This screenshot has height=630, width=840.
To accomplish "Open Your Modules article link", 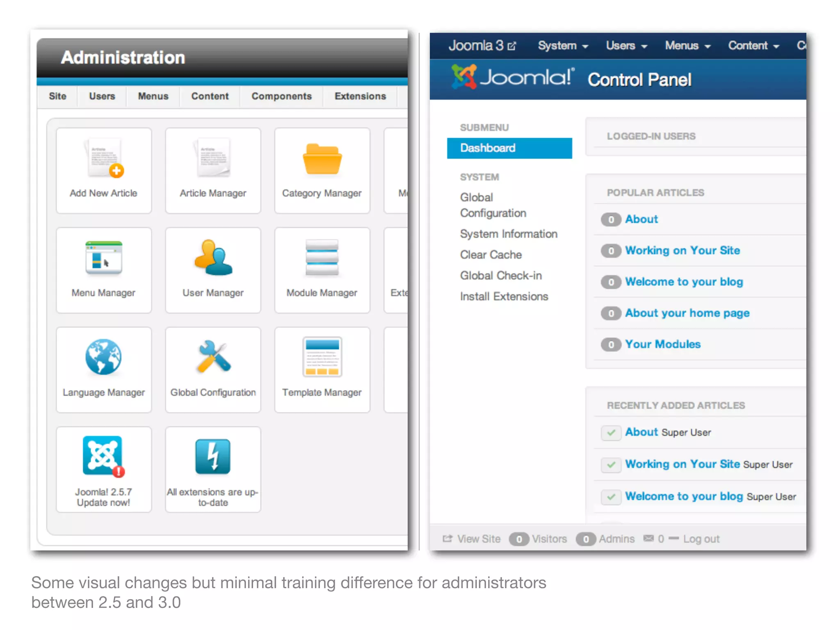I will point(663,344).
